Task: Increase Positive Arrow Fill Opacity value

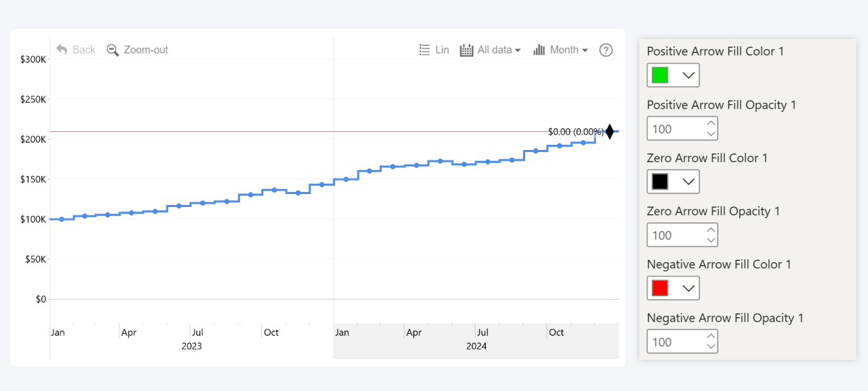Action: (x=711, y=124)
